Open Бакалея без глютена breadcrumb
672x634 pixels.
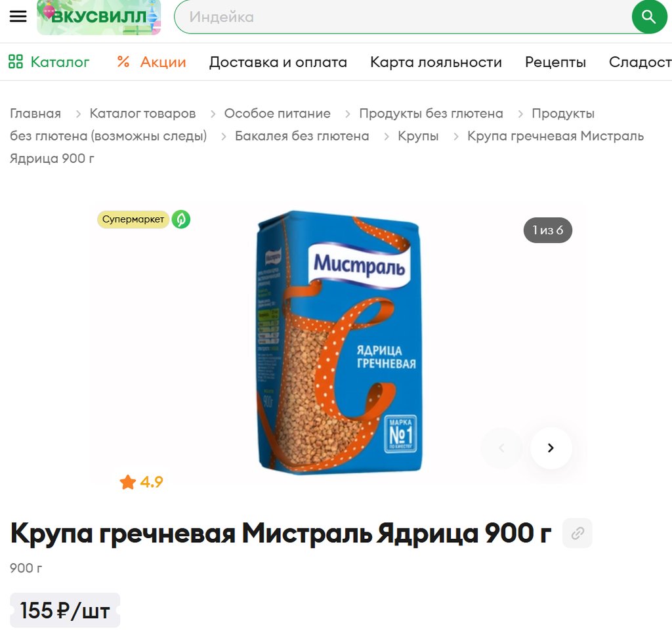(x=302, y=136)
